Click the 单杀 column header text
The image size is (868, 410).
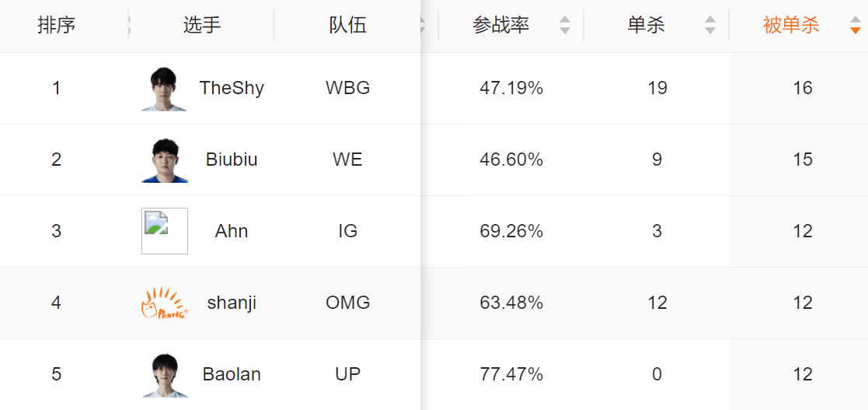click(x=646, y=26)
